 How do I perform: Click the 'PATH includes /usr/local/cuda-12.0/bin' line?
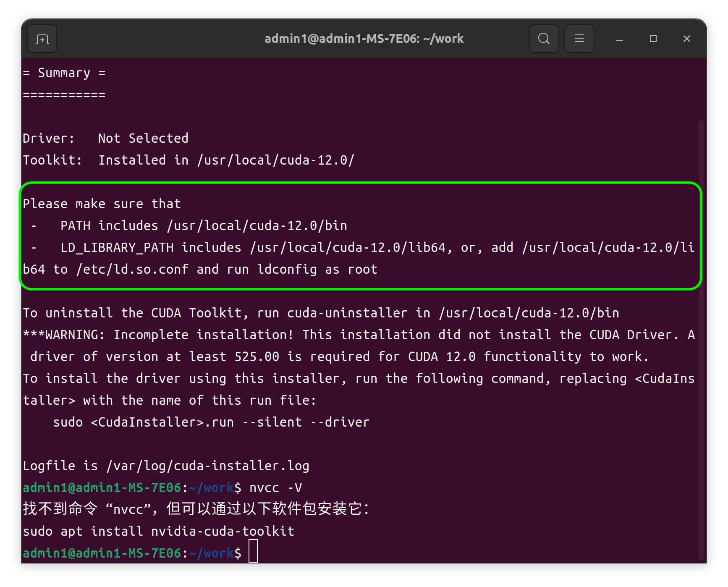(x=189, y=225)
